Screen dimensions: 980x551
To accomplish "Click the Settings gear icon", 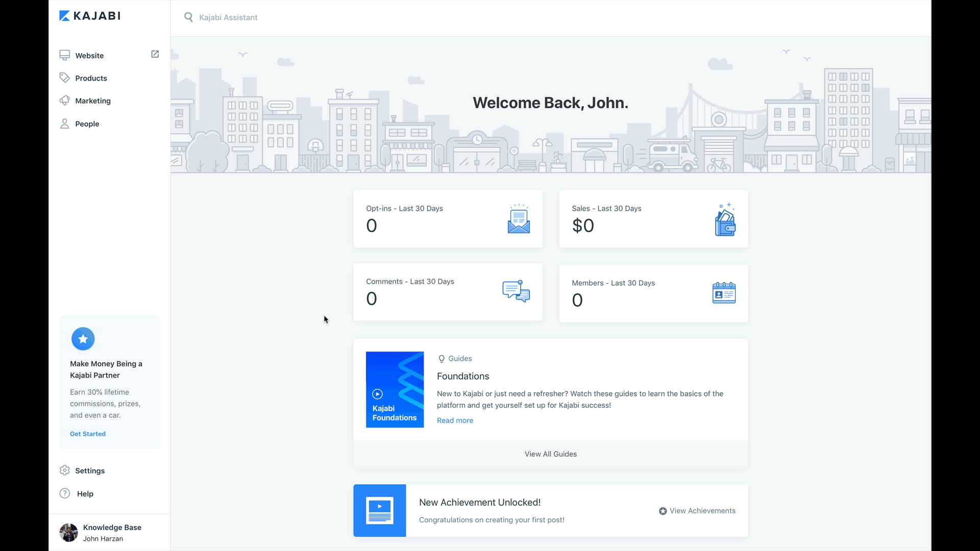I will point(65,470).
